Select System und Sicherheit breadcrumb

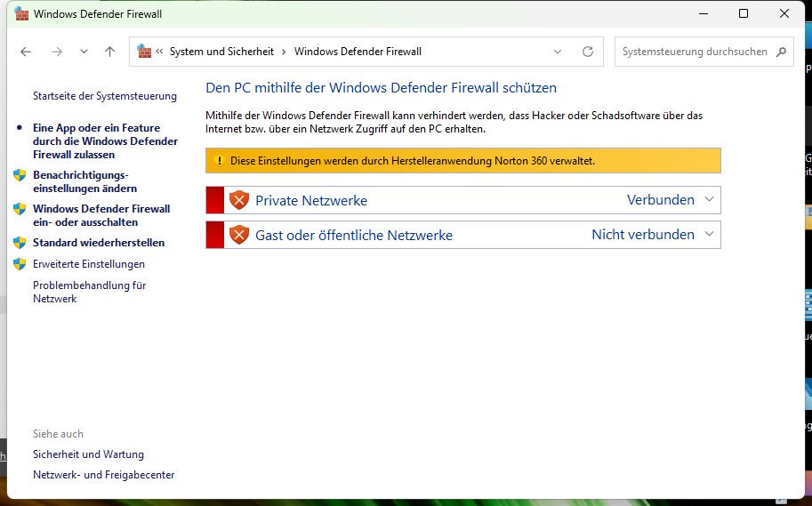click(221, 52)
